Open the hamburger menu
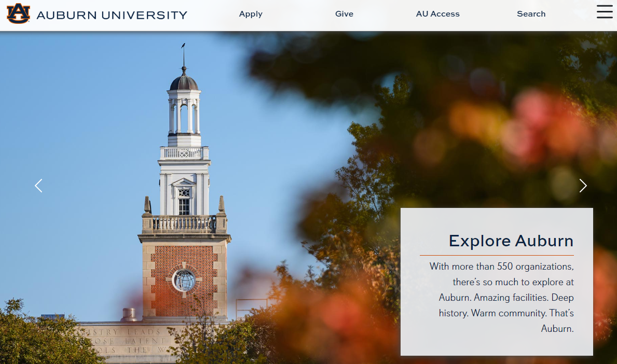 click(605, 11)
